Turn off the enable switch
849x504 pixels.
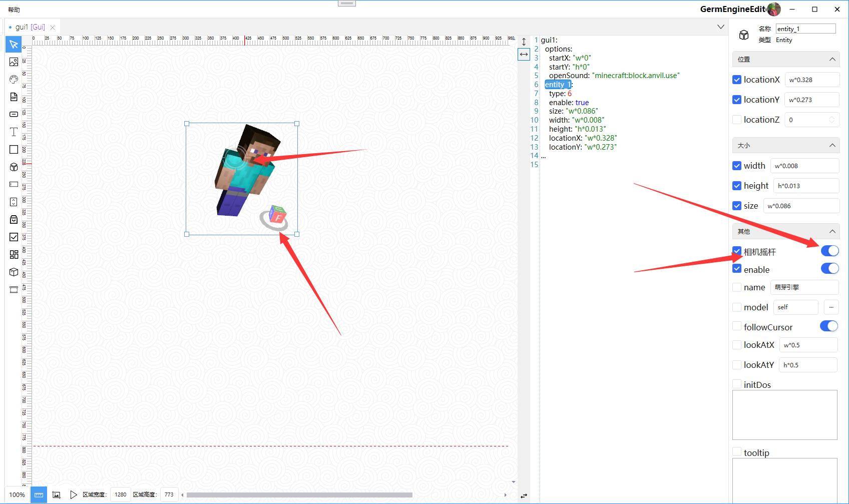(829, 269)
